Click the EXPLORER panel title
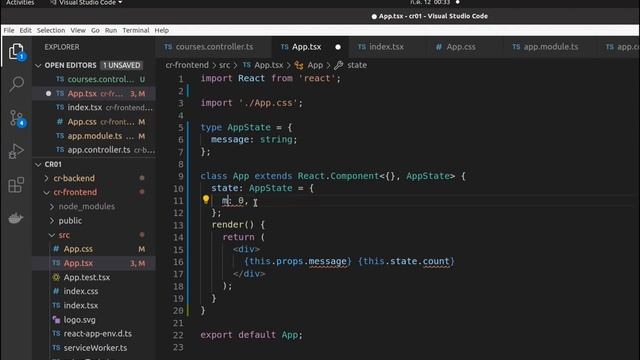This screenshot has height=360, width=640. click(x=62, y=47)
